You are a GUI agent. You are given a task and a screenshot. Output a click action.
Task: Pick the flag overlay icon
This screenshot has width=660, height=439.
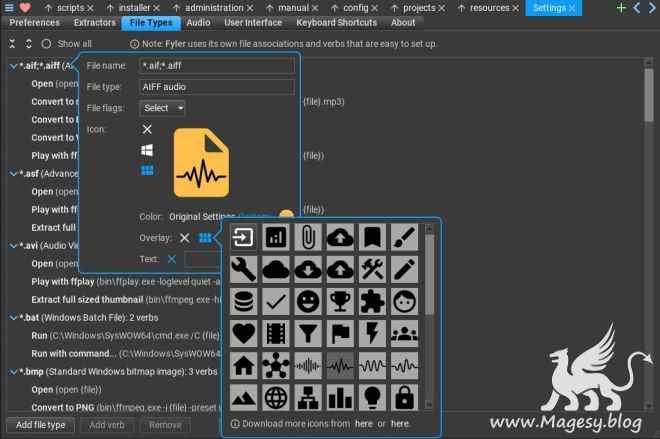tap(340, 333)
